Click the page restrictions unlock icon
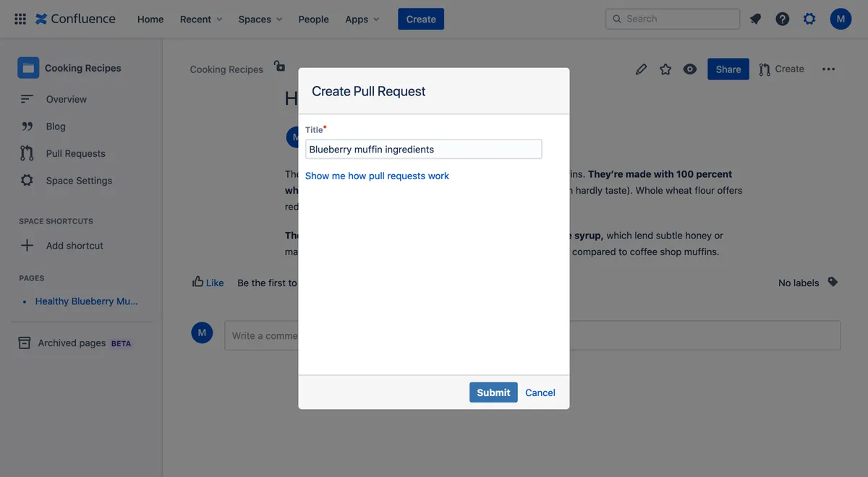The width and height of the screenshot is (868, 477). click(279, 66)
